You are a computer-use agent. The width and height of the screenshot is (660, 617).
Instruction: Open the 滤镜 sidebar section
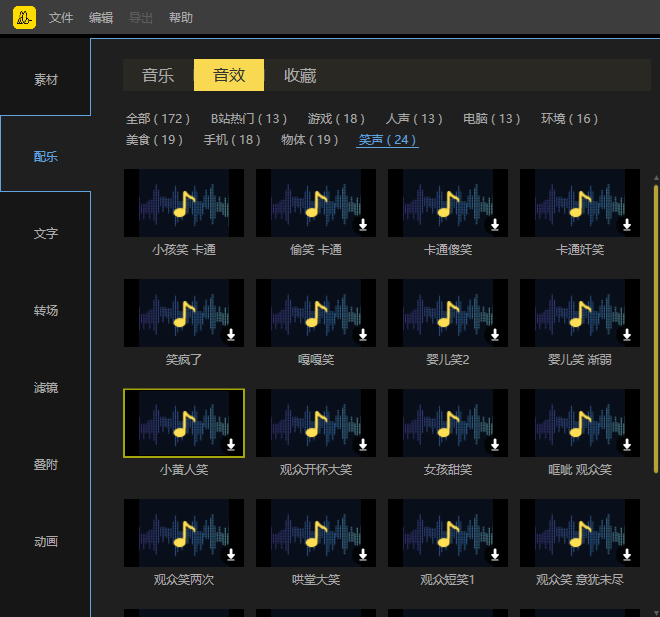[x=45, y=388]
